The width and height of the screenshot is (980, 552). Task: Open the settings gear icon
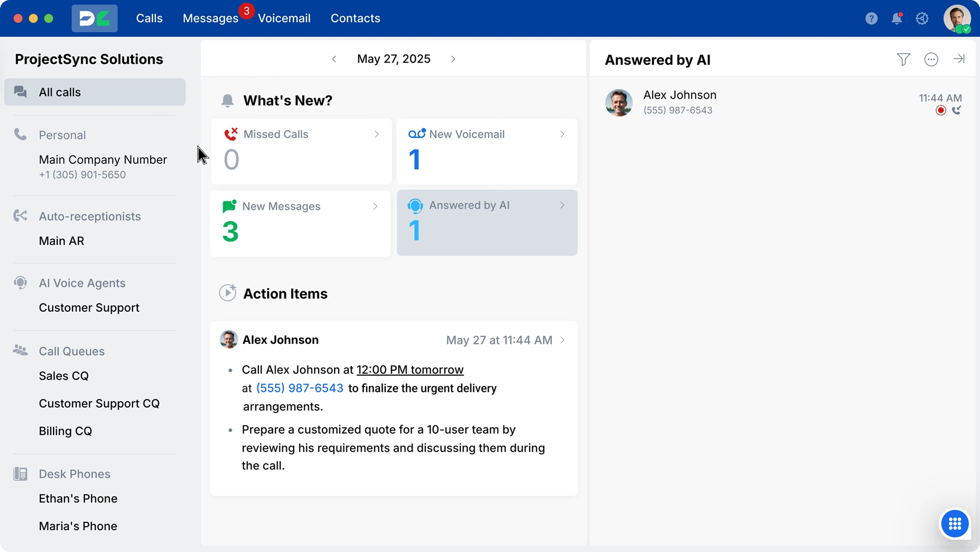(x=922, y=18)
